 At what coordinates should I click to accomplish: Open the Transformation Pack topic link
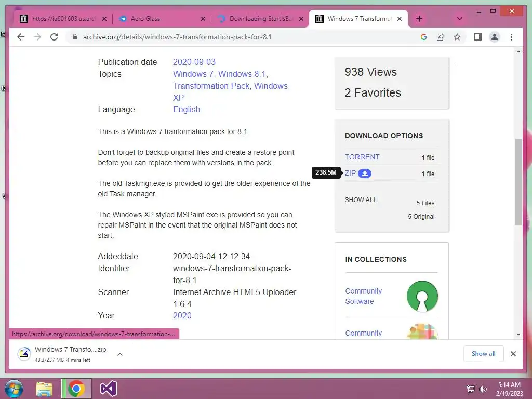tap(211, 86)
